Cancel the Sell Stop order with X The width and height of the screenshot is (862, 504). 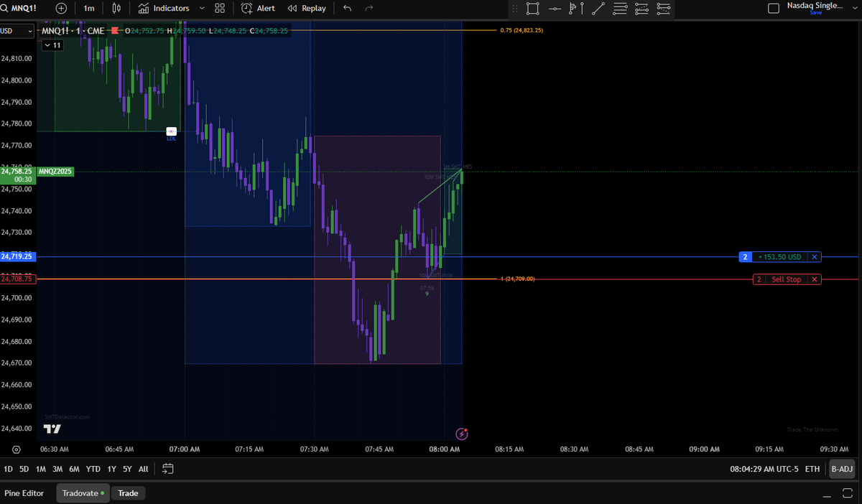coord(815,279)
